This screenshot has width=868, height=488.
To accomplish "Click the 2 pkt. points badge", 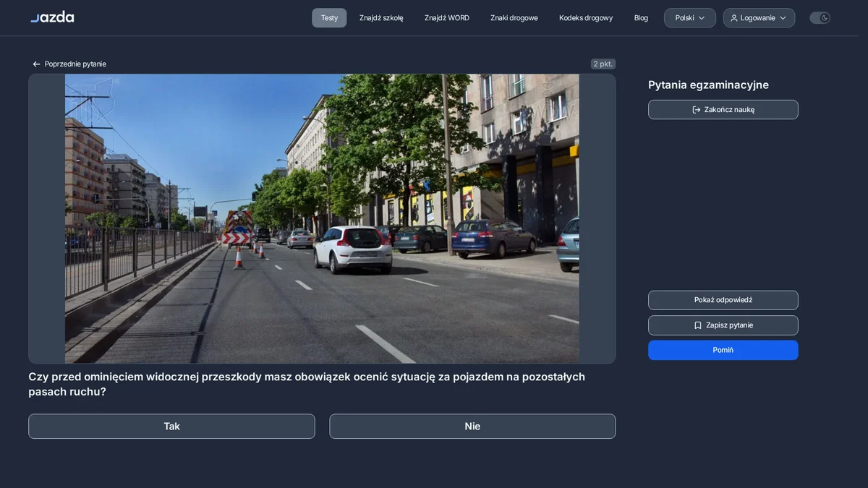I will [x=603, y=64].
